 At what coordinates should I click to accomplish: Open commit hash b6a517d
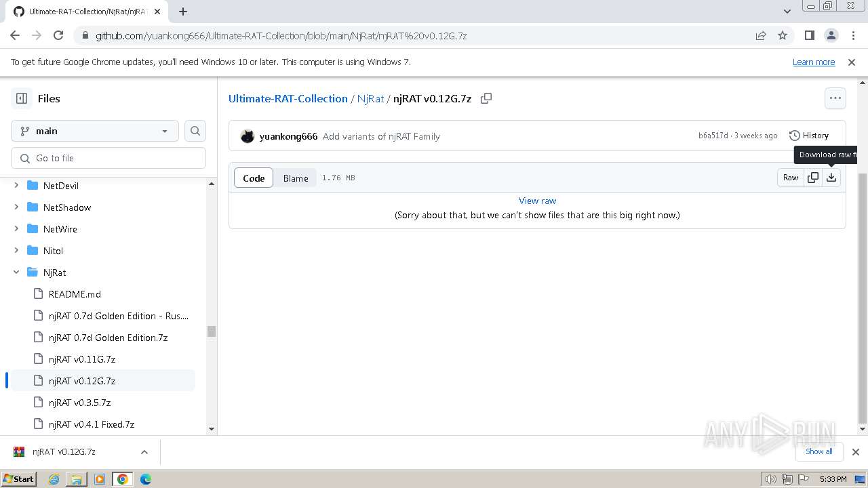[713, 136]
